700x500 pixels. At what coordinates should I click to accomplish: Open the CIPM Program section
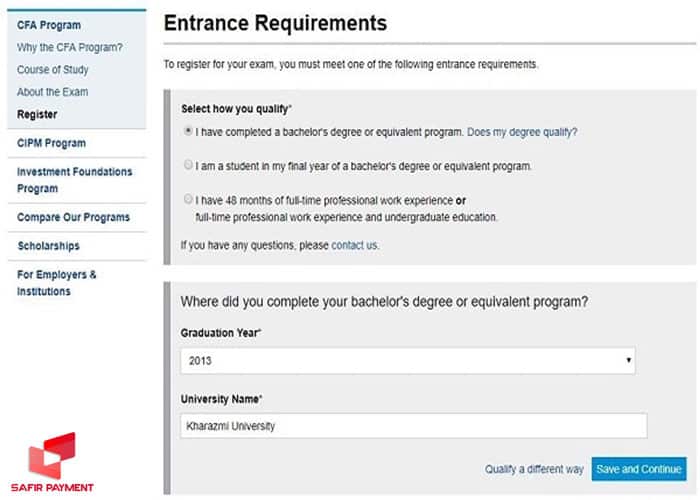51,143
